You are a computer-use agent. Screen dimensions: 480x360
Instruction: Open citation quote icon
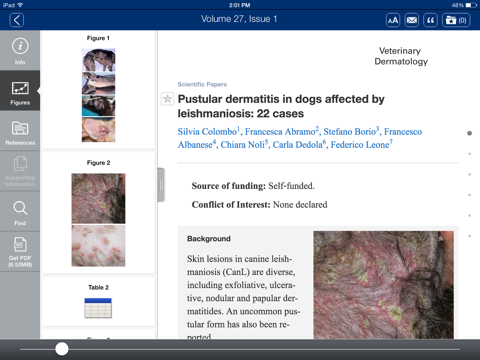coord(430,20)
